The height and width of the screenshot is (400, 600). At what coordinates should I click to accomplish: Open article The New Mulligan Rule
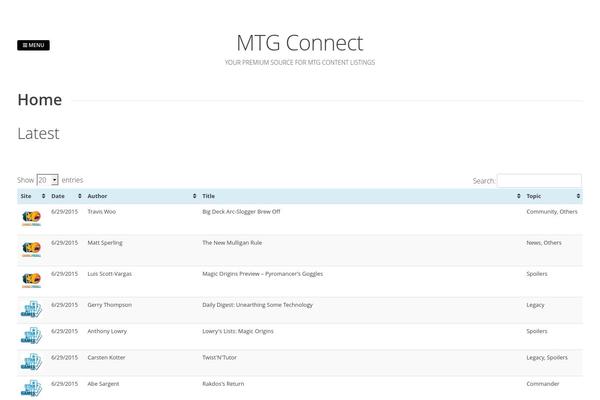(232, 243)
